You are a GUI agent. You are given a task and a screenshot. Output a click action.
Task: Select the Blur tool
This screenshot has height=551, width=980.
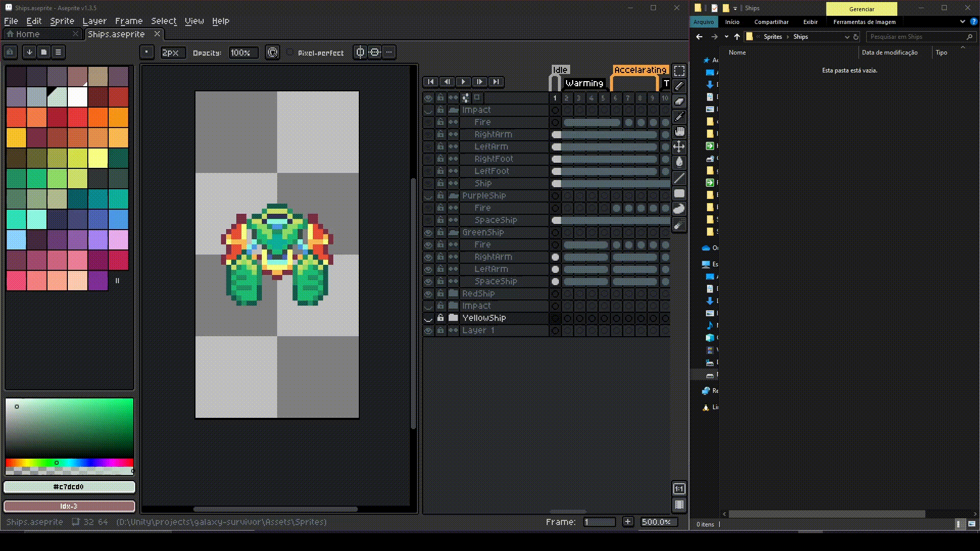[x=679, y=224]
